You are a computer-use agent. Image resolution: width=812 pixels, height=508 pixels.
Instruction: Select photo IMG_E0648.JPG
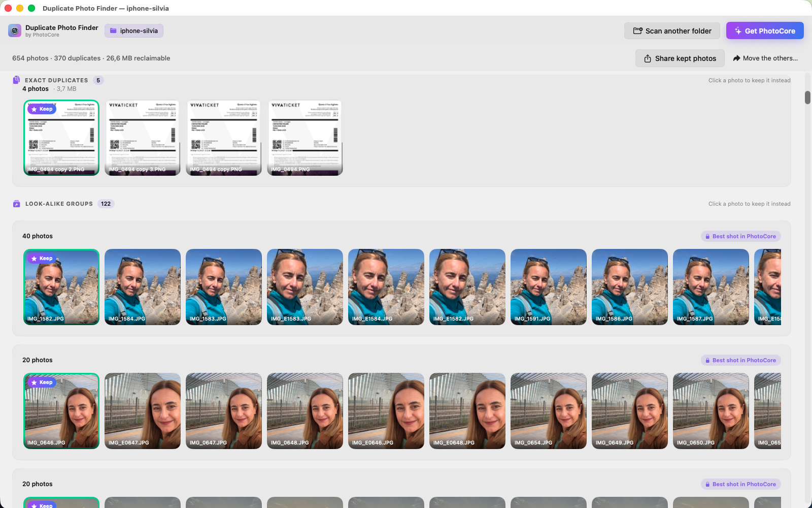(x=467, y=411)
